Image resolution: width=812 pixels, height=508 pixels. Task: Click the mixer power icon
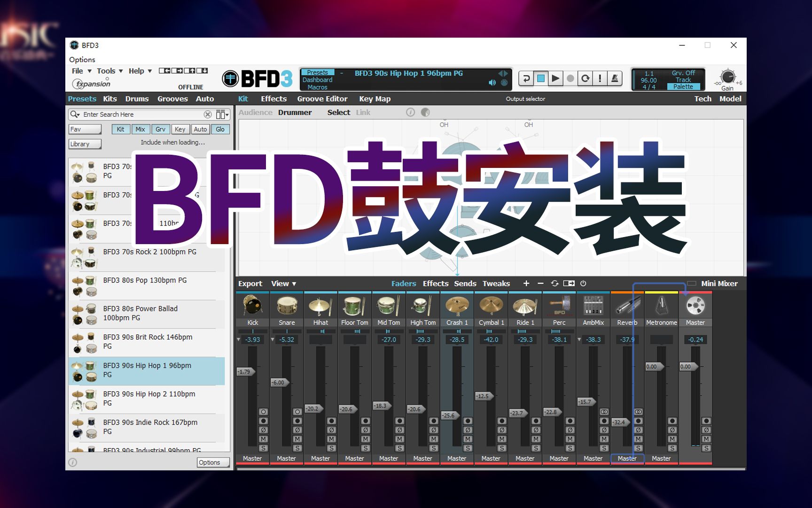click(x=583, y=283)
